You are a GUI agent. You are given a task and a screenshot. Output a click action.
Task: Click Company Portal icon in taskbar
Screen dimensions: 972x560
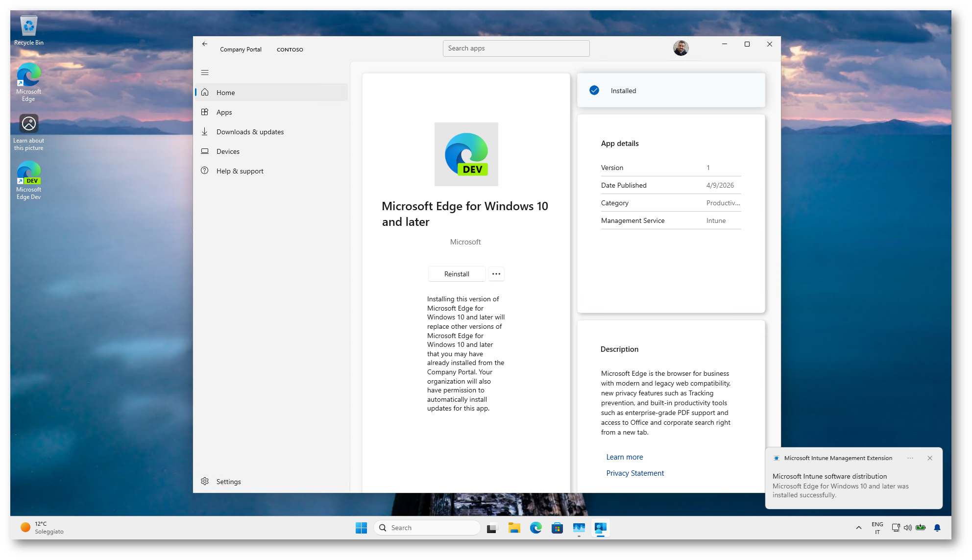coord(600,528)
